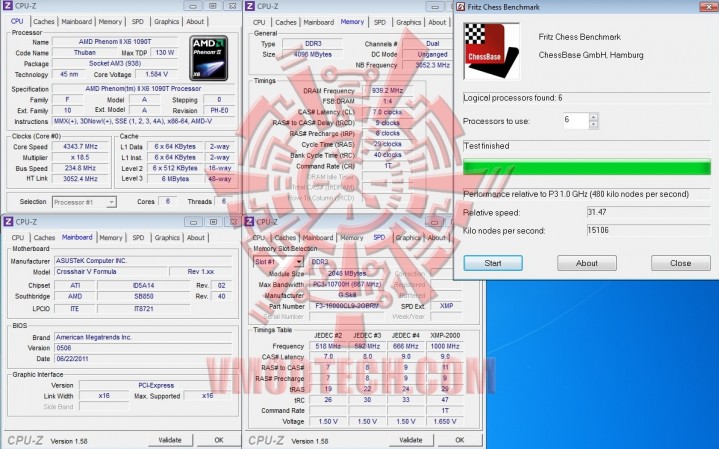Click the green benchmark progress bar
Image resolution: width=719 pixels, height=449 pixels.
click(587, 166)
